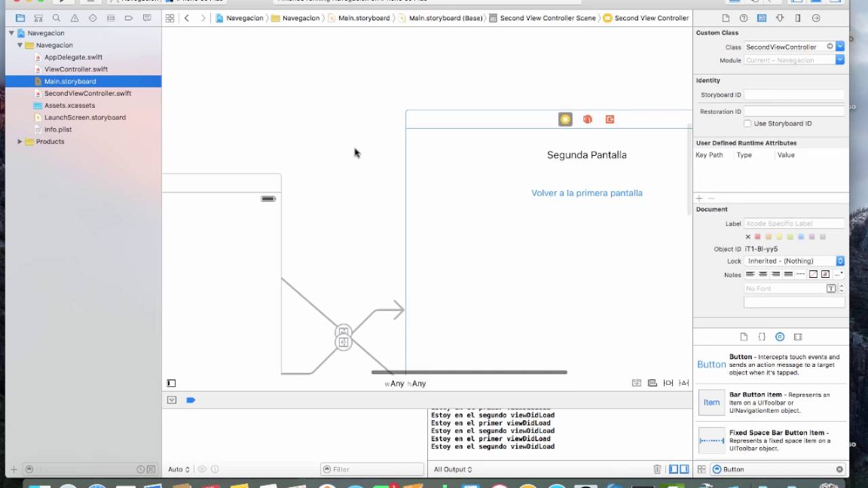This screenshot has height=488, width=868.
Task: Pick the red document label color
Action: pyautogui.click(x=757, y=237)
